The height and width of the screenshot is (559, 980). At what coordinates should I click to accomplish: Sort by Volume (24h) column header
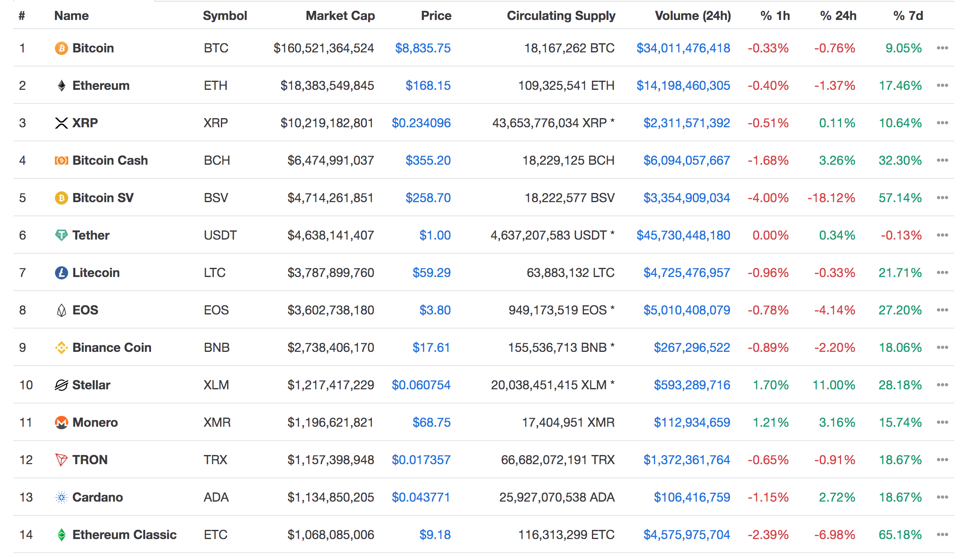[693, 16]
